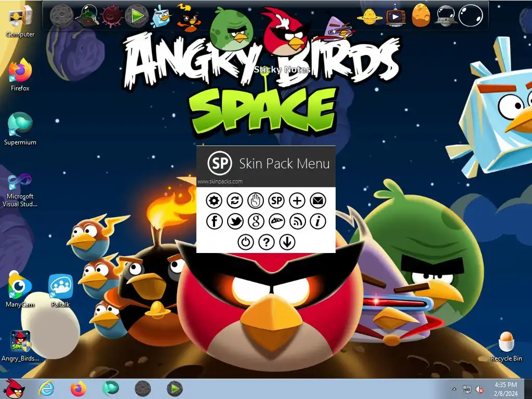This screenshot has width=532, height=399.
Task: Show hidden tray icons arrow
Action: click(454, 389)
